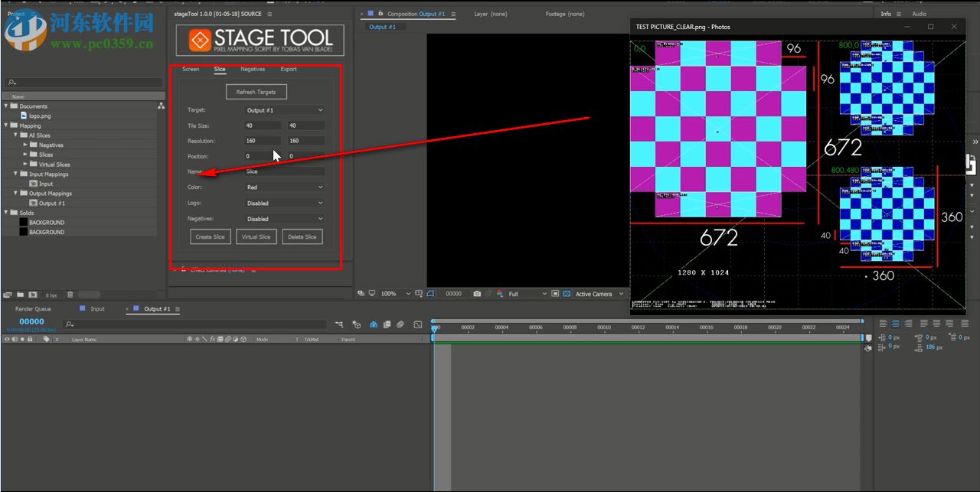Click the Refresh Targets button

(256, 91)
